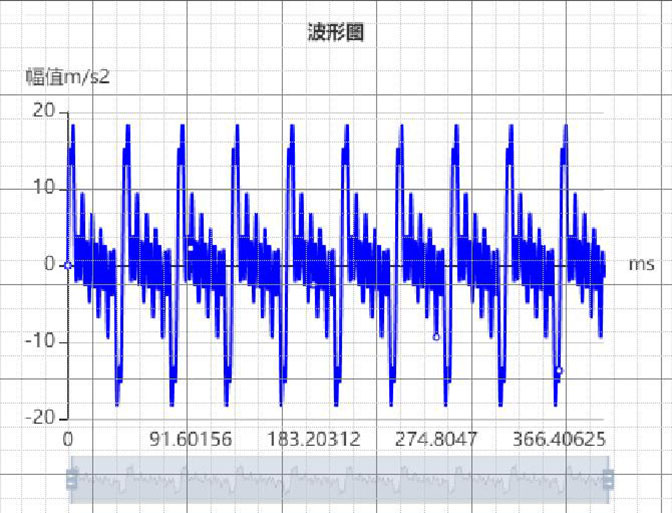Click the y-axis tick label -10

click(x=39, y=342)
